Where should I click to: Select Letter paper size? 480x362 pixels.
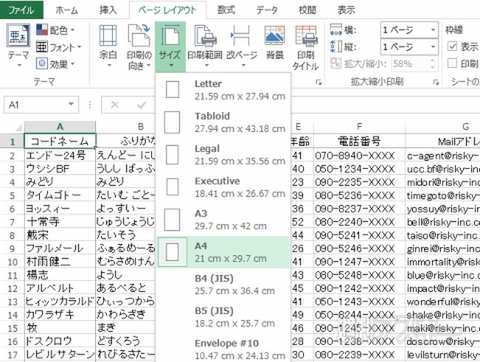223,90
